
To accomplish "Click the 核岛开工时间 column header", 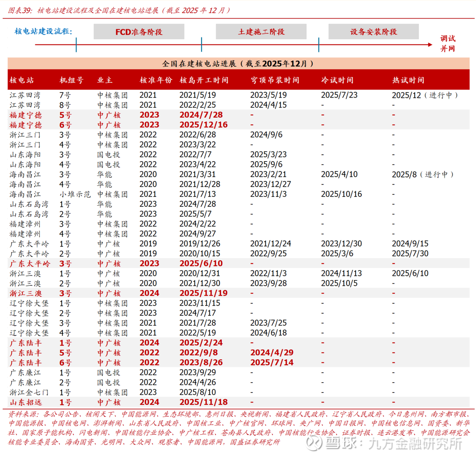I will click(204, 80).
